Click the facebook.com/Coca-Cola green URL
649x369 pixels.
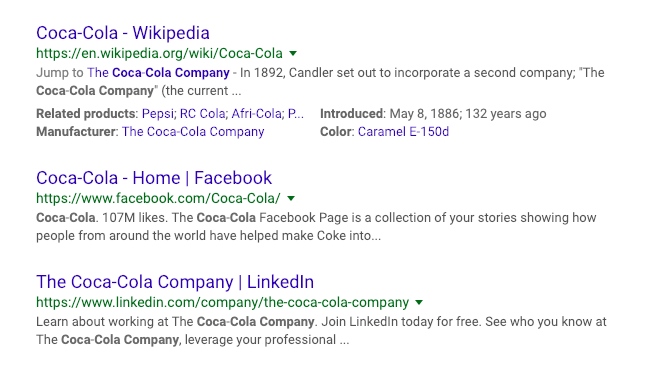[158, 198]
